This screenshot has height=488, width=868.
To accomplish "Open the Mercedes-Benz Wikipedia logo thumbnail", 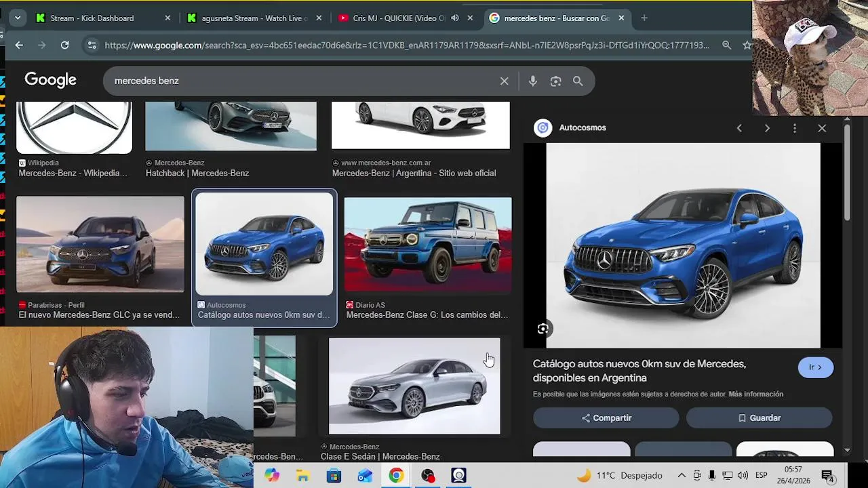I will 74,127.
